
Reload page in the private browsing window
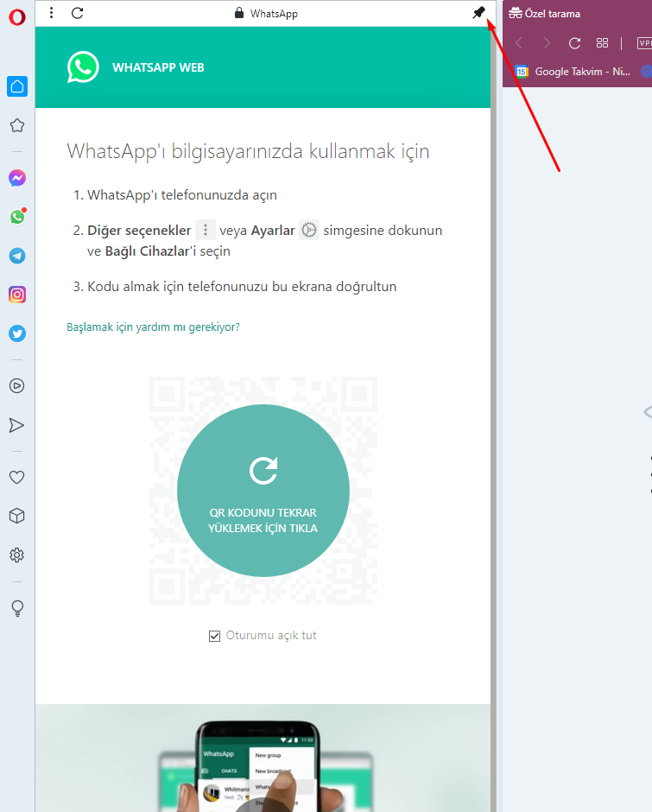[574, 43]
